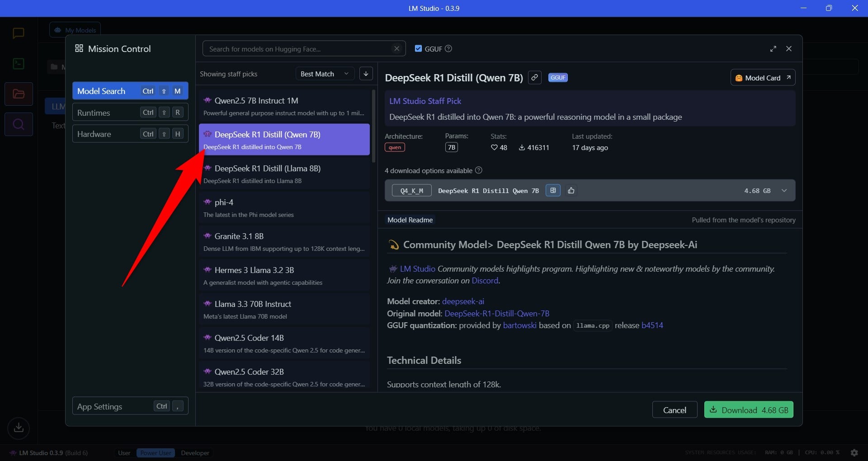
Task: Select Granite 3.1 8B model
Action: [x=284, y=242]
